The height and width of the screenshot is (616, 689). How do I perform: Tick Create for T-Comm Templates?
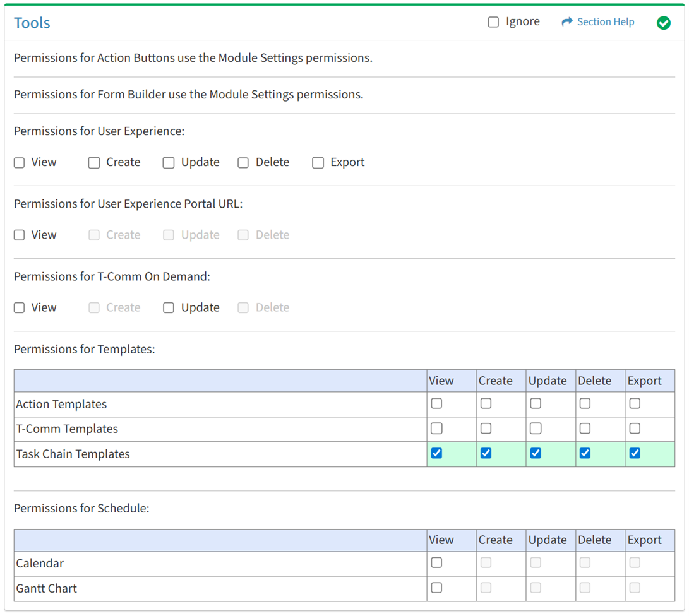point(486,429)
